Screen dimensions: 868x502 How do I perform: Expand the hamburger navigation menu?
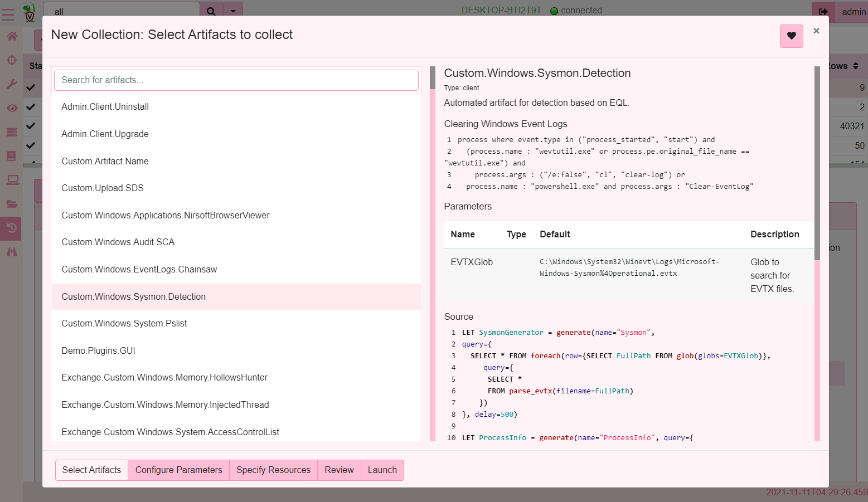(8, 12)
